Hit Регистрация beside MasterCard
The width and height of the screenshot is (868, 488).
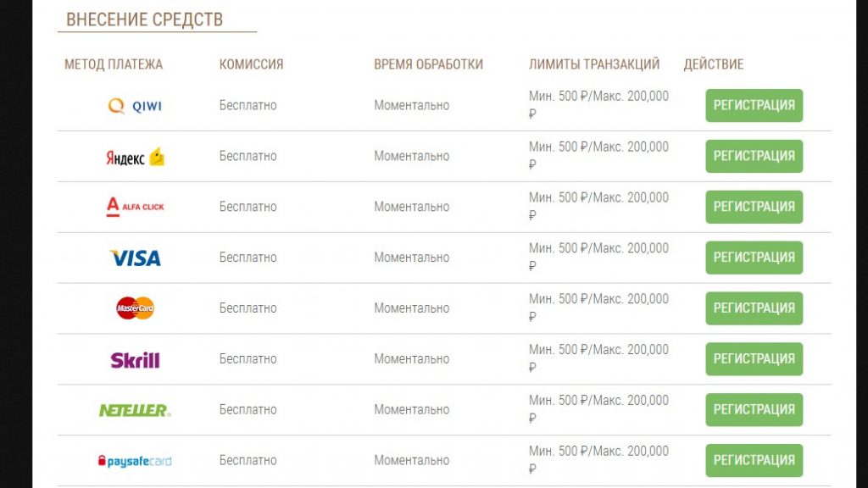[x=754, y=308]
